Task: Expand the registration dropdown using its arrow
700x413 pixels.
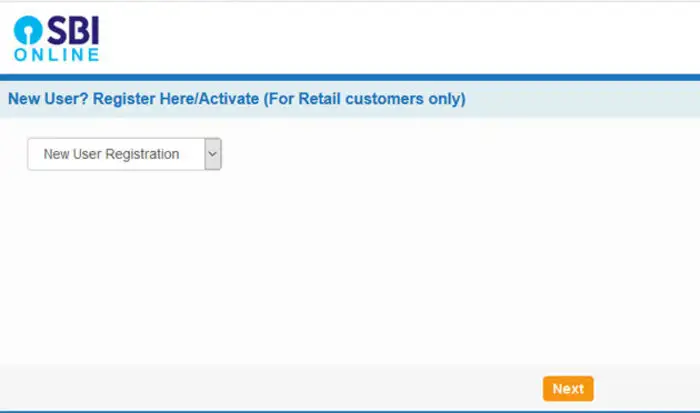Action: (212, 154)
